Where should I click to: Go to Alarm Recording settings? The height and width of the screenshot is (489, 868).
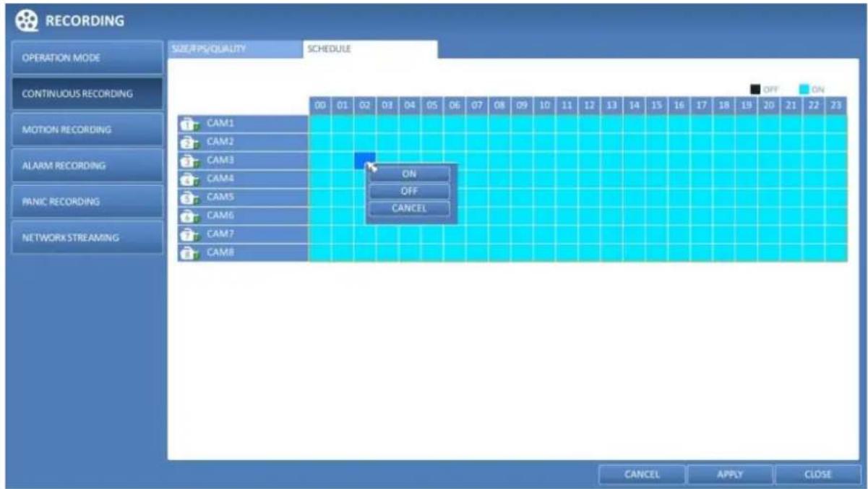[87, 166]
